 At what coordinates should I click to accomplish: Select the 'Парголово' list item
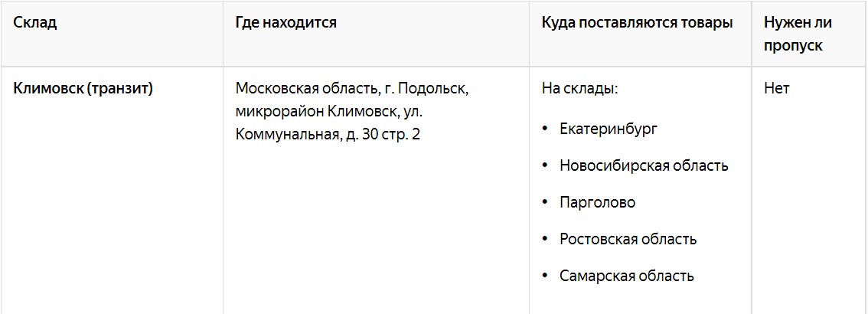[598, 203]
